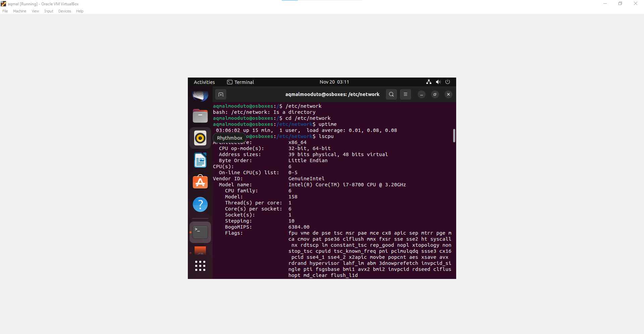Screen dimensions: 644x334
Task: Click the 'bash: /etc/network: Is a directory' line
Action: point(264,112)
